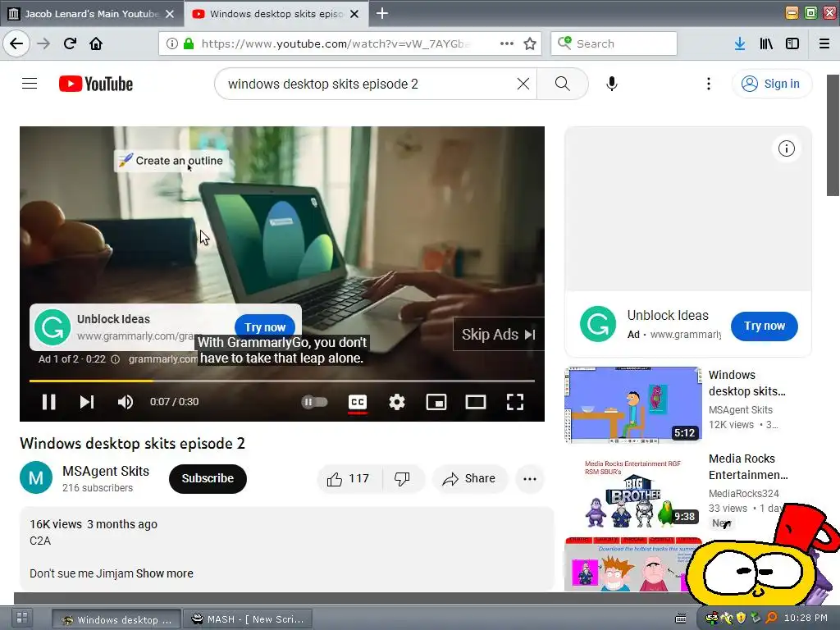
Task: Like the video (117)
Action: (x=349, y=478)
